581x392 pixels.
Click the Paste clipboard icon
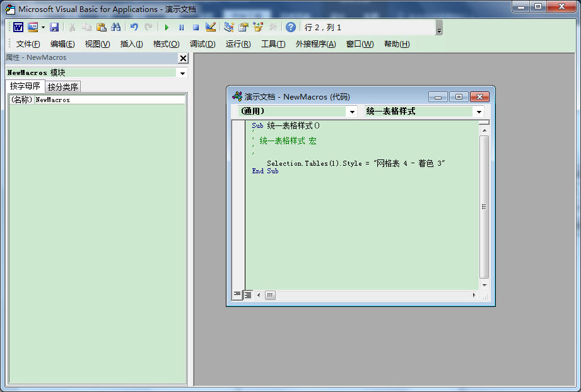pos(101,27)
